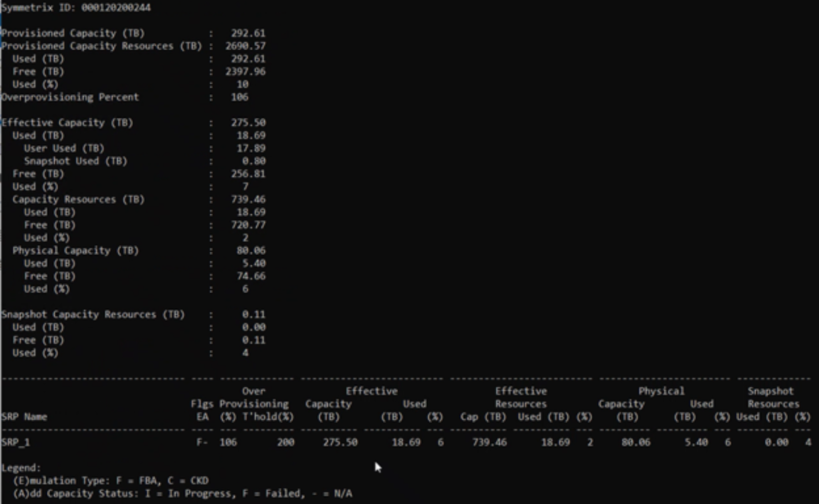Screen dimensions: 819x504
Task: Click the 'Overprovisioning Percent' label
Action: 70,97
